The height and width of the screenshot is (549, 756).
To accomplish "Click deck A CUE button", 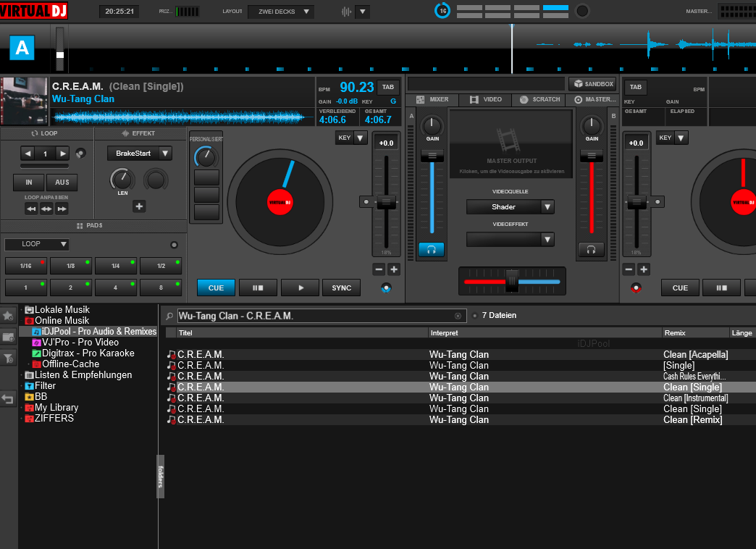I will click(x=216, y=288).
